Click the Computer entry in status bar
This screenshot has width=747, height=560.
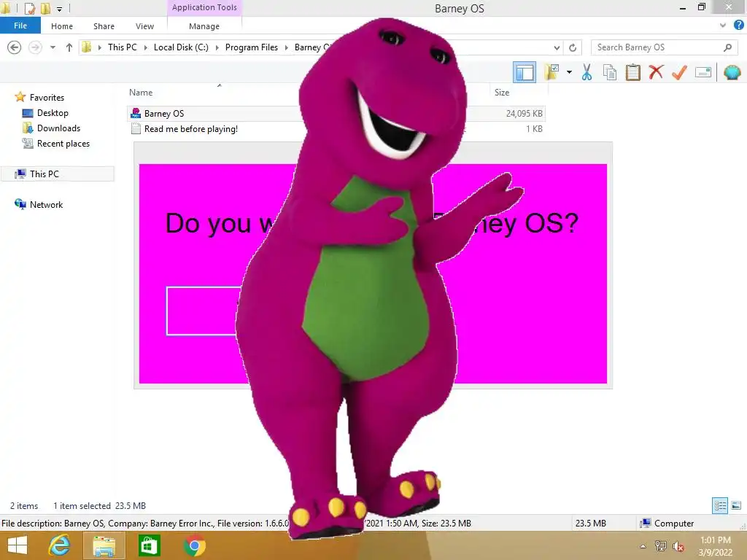pyautogui.click(x=668, y=524)
